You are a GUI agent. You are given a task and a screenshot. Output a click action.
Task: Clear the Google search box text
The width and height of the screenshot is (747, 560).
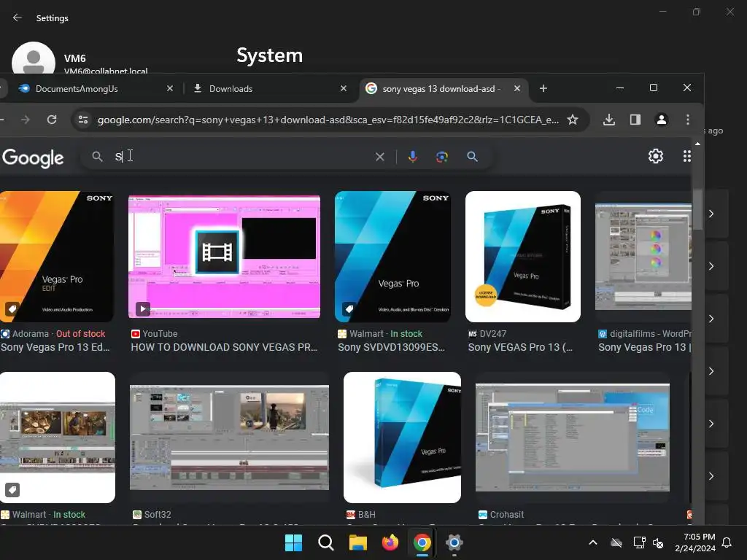click(x=379, y=157)
